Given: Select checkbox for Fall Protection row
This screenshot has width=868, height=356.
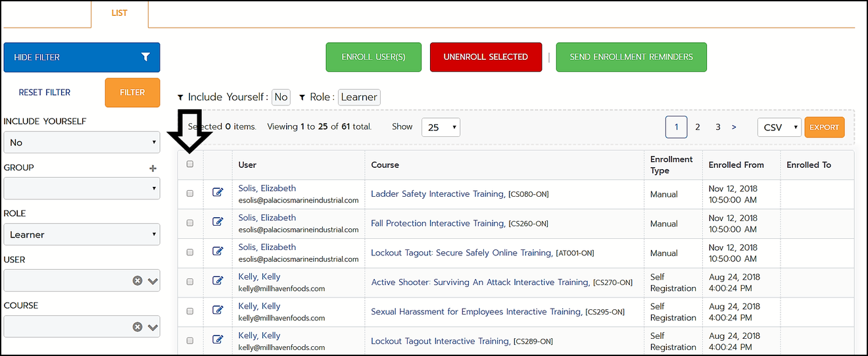Looking at the screenshot, I should (190, 223).
